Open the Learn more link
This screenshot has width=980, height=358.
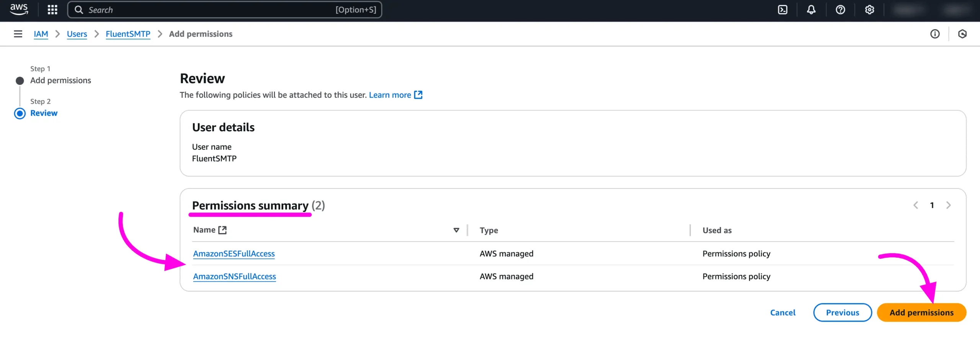(x=390, y=95)
